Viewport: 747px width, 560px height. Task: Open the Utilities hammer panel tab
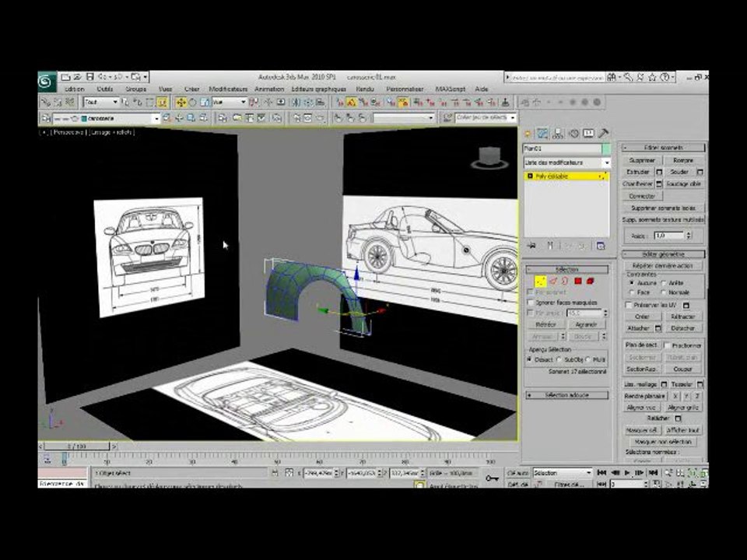click(604, 134)
